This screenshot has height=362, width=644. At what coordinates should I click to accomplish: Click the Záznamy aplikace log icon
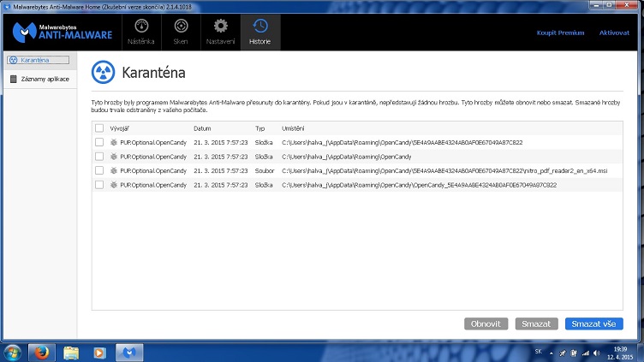pos(13,79)
